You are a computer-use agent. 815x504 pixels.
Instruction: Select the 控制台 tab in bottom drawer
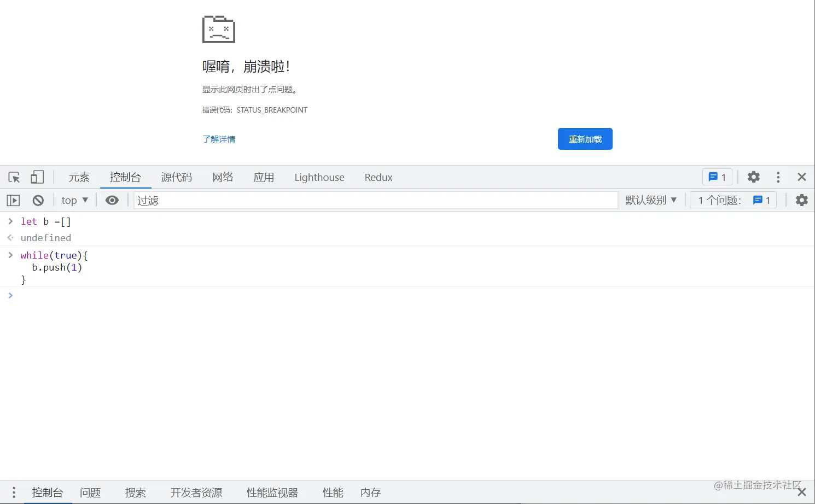coord(48,493)
